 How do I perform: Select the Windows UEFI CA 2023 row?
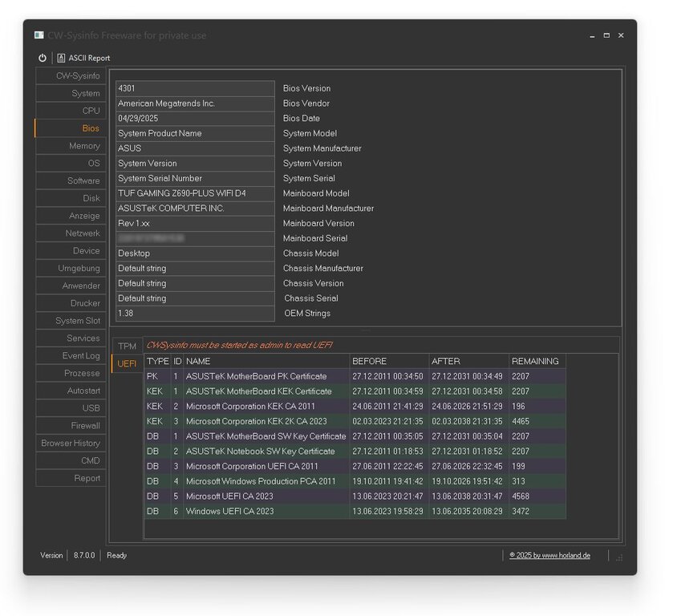tap(266, 511)
